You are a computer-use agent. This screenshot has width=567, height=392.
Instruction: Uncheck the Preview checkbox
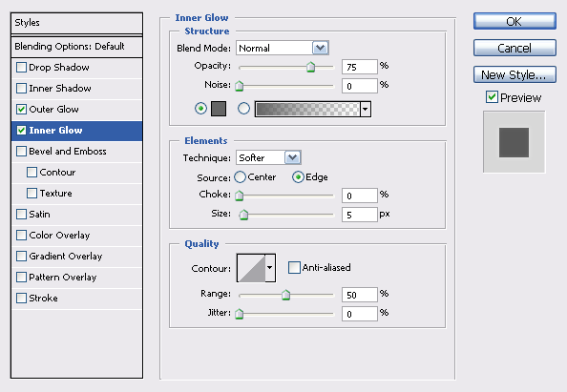[492, 97]
